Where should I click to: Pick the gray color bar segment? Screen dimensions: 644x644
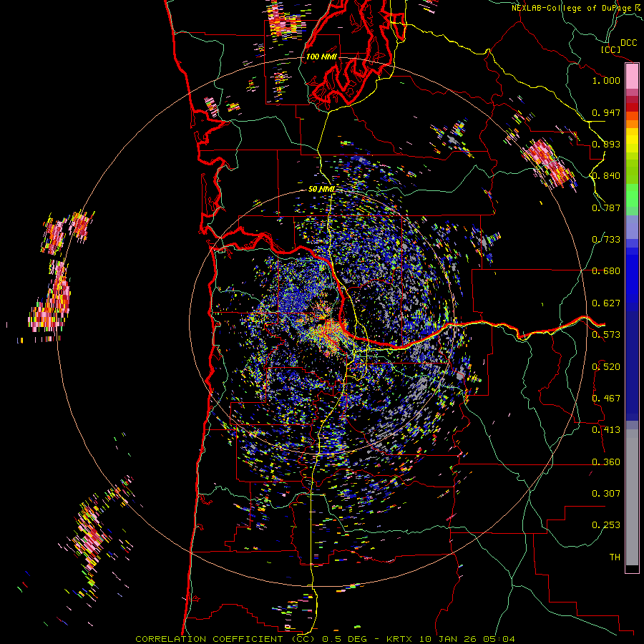point(632,497)
